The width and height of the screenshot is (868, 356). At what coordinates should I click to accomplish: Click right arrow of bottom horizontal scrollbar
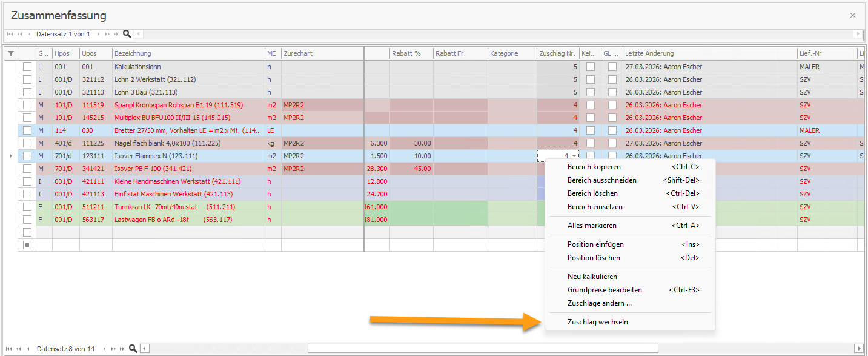pyautogui.click(x=858, y=349)
